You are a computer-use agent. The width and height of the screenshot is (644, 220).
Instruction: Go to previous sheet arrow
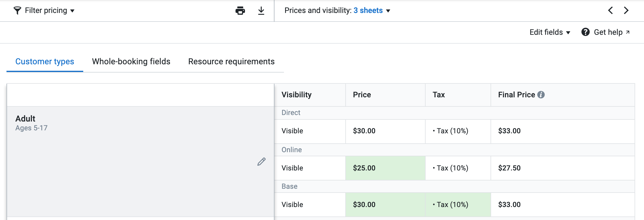(611, 11)
